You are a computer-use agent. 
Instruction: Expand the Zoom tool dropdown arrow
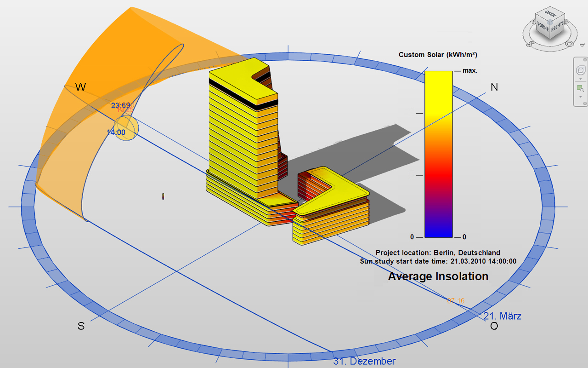[x=581, y=97]
